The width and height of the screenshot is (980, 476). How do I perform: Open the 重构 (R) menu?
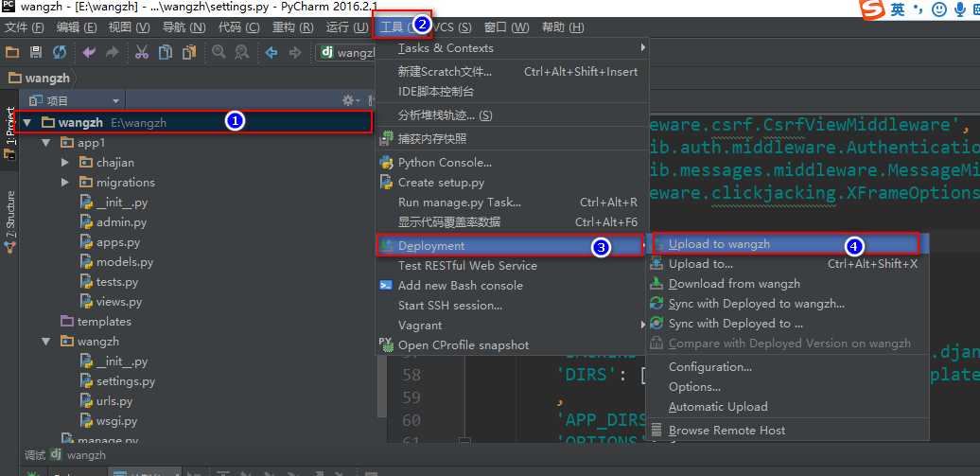click(x=293, y=27)
